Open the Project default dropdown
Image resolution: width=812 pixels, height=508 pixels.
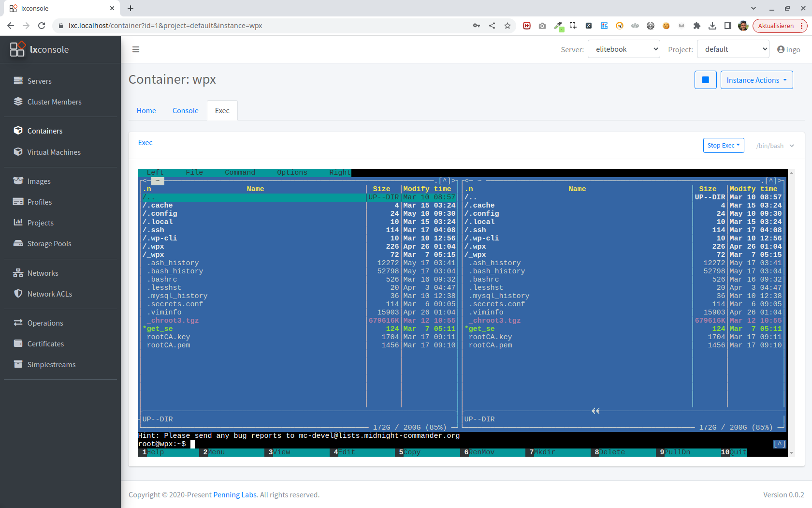tap(733, 49)
